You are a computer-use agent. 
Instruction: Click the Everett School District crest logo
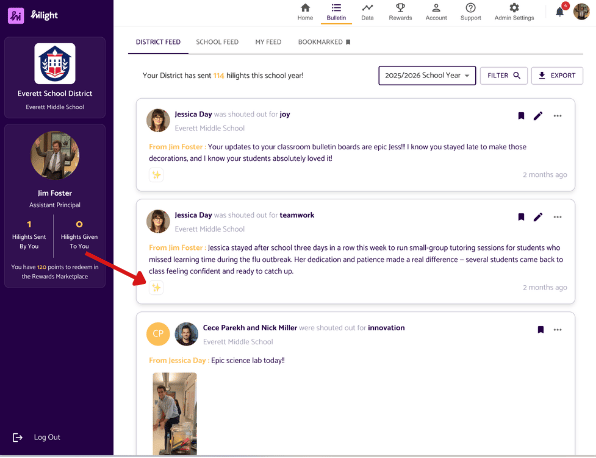tap(55, 63)
